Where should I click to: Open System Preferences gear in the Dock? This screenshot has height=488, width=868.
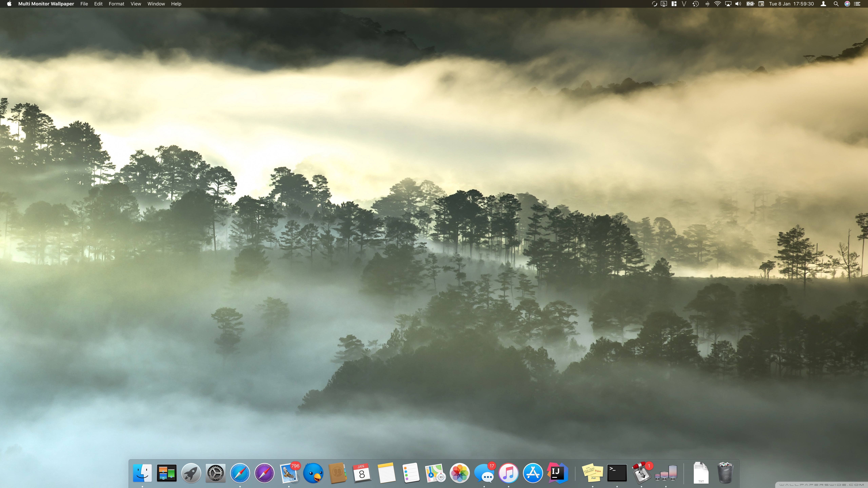pyautogui.click(x=215, y=473)
